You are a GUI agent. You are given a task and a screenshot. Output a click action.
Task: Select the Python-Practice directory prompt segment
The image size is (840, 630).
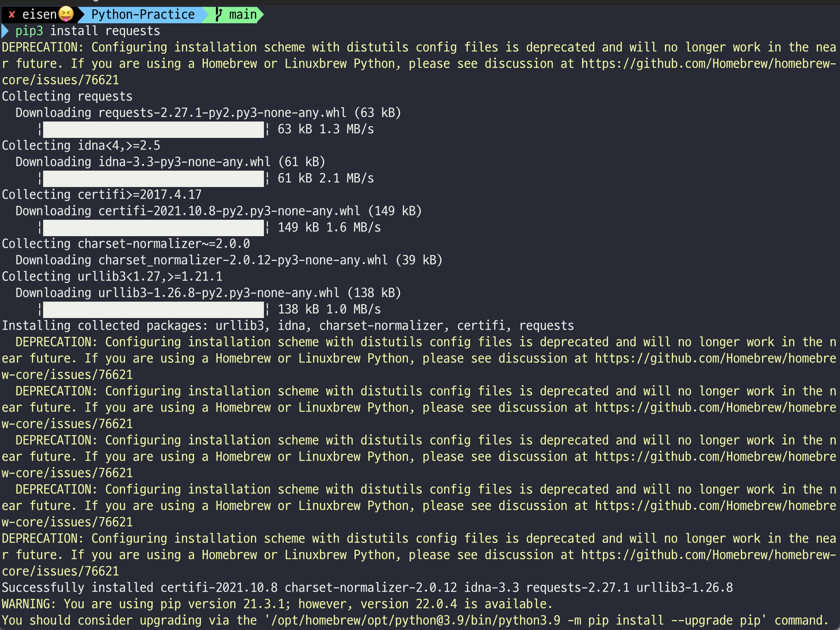[x=143, y=15]
